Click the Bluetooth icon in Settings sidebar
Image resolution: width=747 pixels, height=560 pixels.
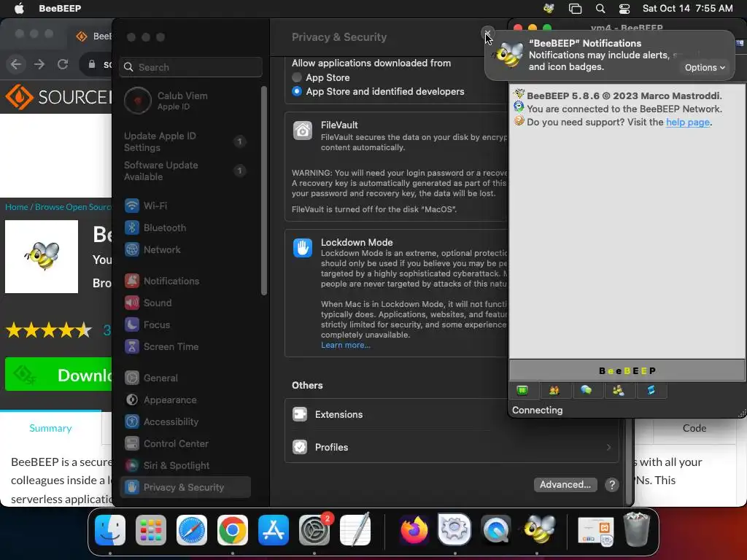coord(132,227)
